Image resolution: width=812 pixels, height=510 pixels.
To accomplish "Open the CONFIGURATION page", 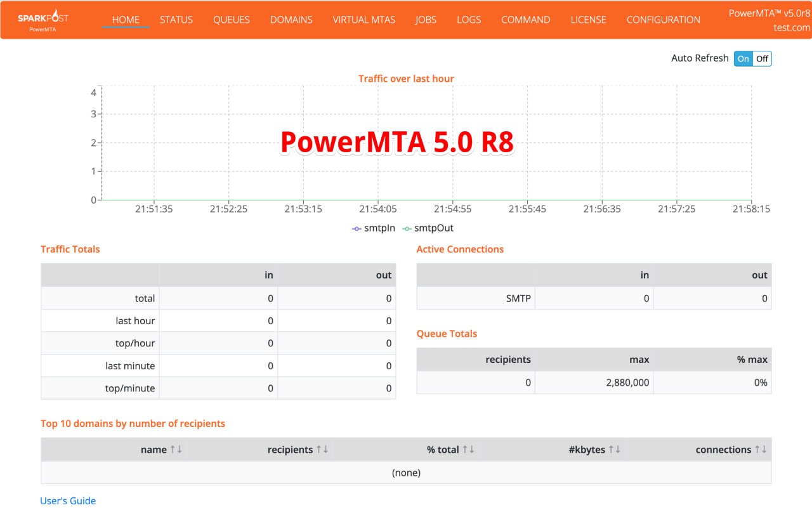I will (x=663, y=20).
